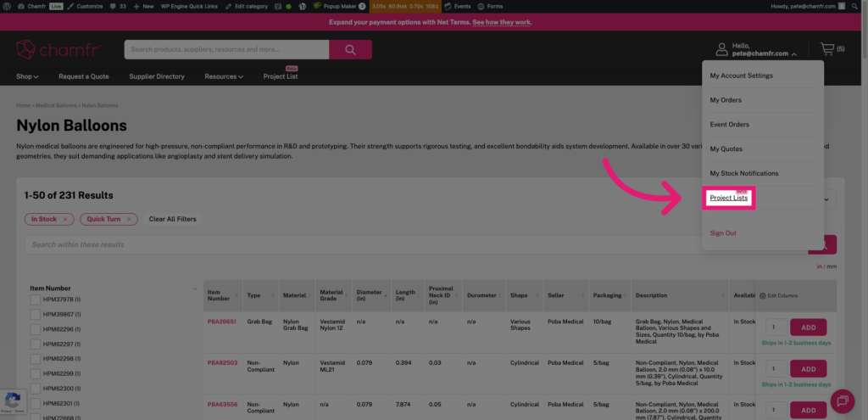Open My Stock Notifications
The image size is (868, 420).
(x=744, y=173)
